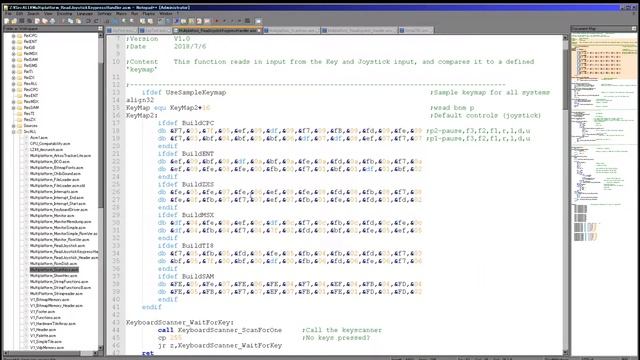Click the macro playback toolbar icon
640x360 pixels.
point(232,21)
